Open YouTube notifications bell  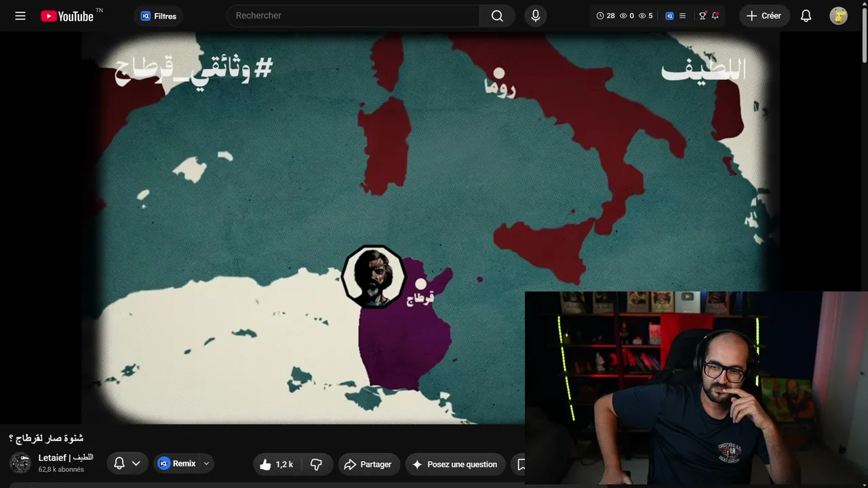tap(806, 16)
